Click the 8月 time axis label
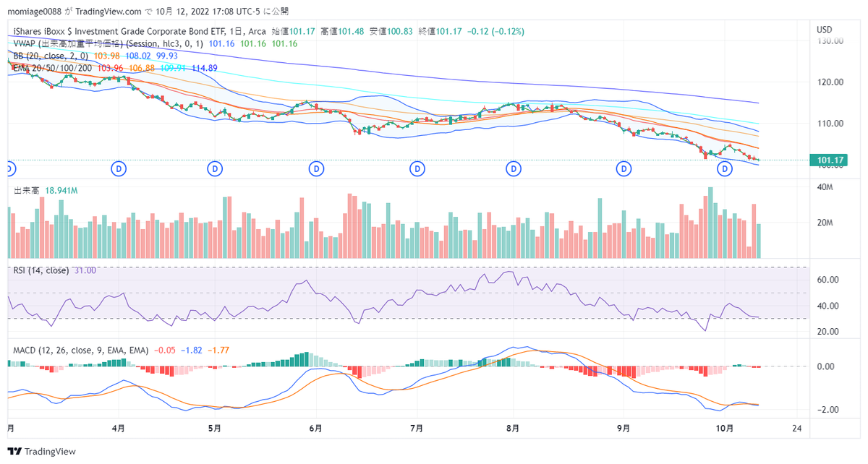 coord(513,428)
